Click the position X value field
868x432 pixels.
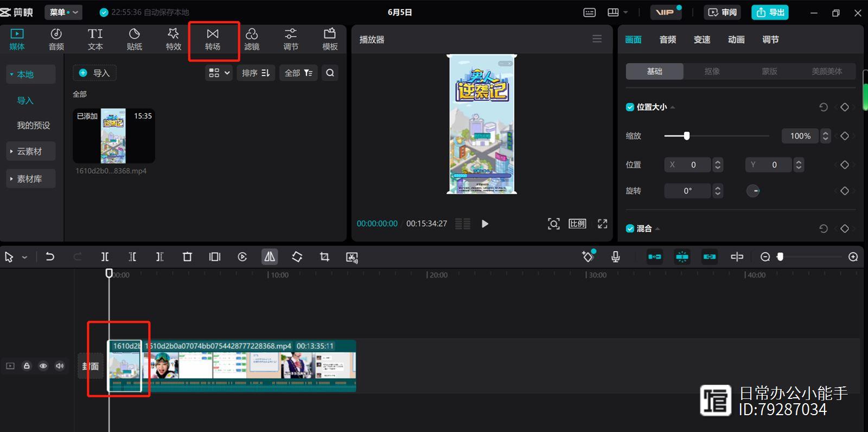[688, 164]
